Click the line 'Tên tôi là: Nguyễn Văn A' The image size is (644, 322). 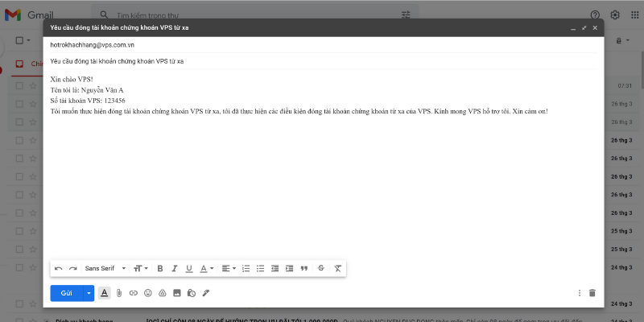pyautogui.click(x=87, y=90)
